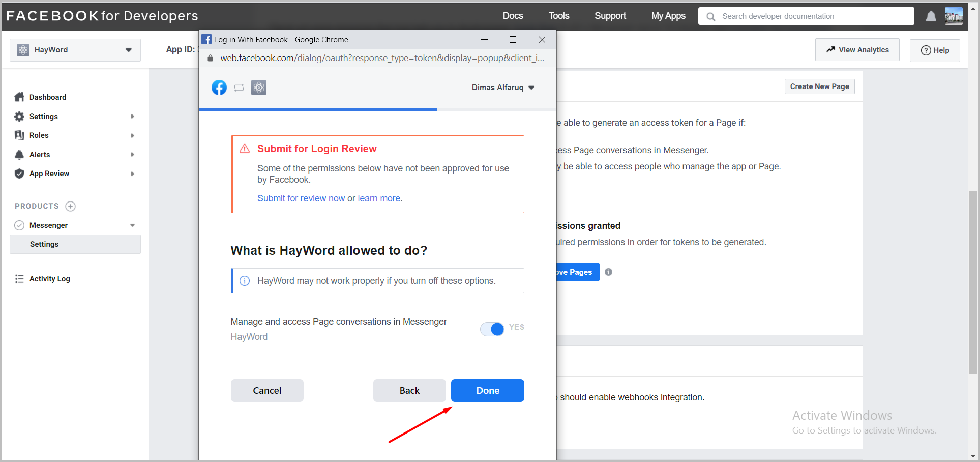980x462 pixels.
Task: Click the Create New Page button
Action: click(x=820, y=86)
